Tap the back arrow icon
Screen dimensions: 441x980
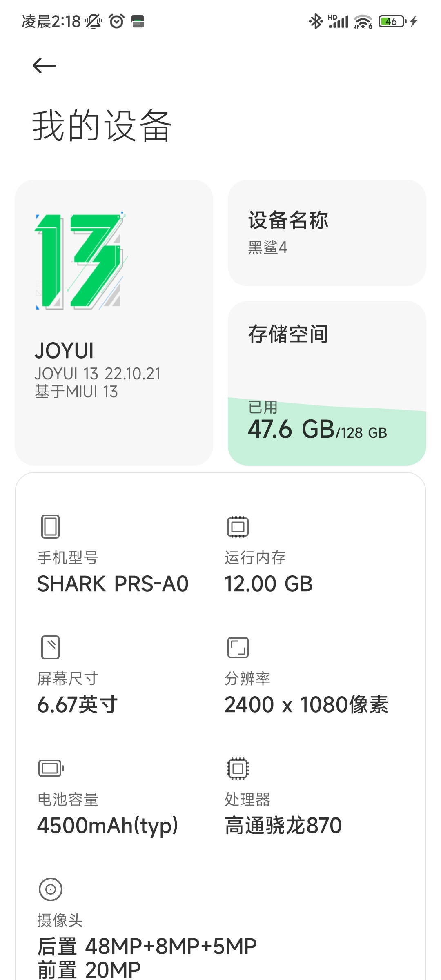(44, 65)
